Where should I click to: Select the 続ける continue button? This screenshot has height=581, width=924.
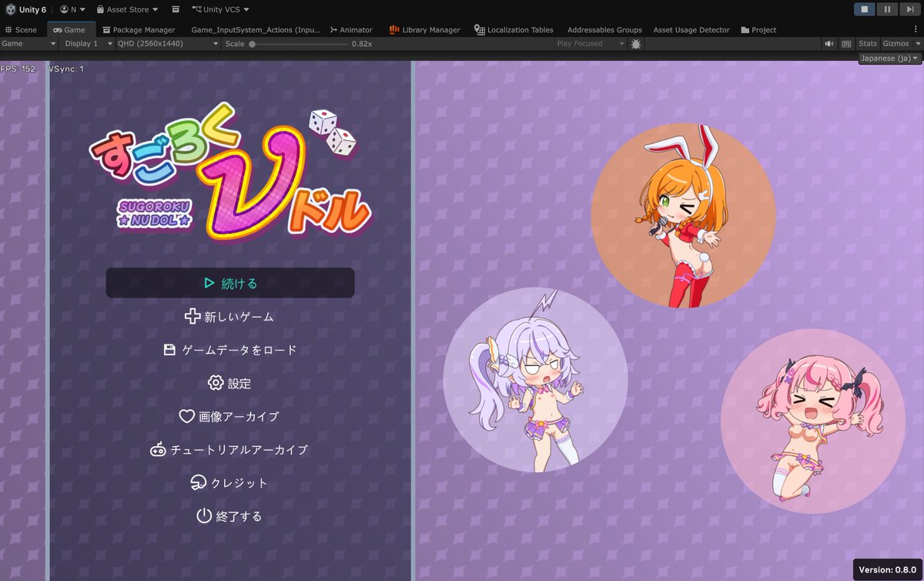coord(230,283)
